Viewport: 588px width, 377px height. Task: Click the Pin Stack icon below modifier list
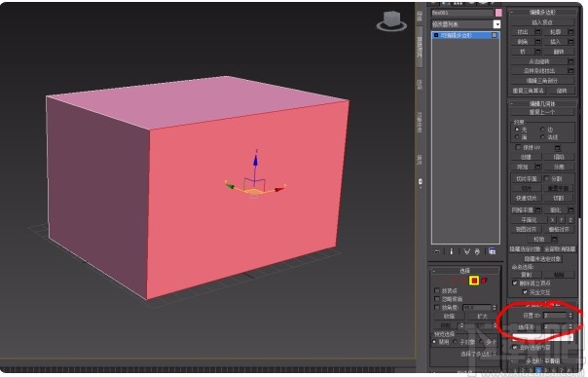(436, 251)
